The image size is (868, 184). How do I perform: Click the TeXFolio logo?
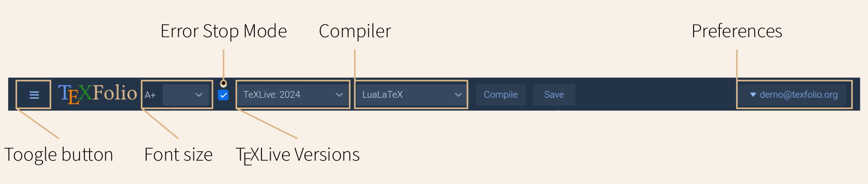click(97, 94)
